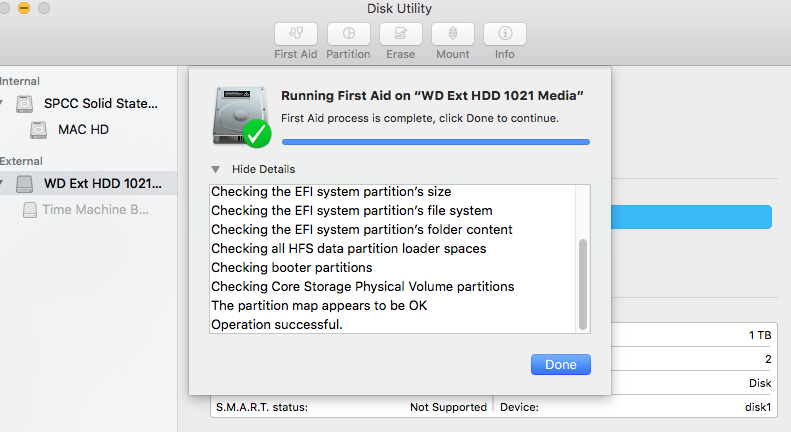Click the Info toolbar icon
The image size is (791, 432).
point(505,33)
